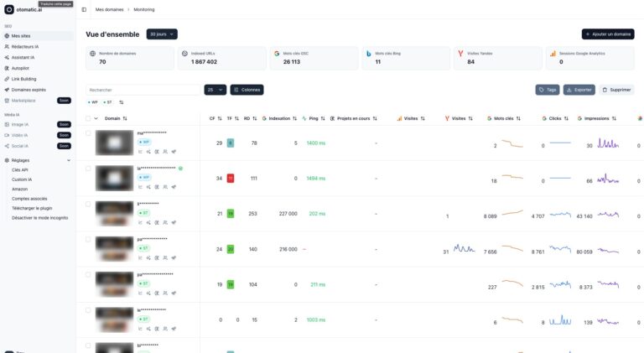This screenshot has height=353, width=644.
Task: Open the 25 rows-per-page dropdown
Action: tap(215, 90)
